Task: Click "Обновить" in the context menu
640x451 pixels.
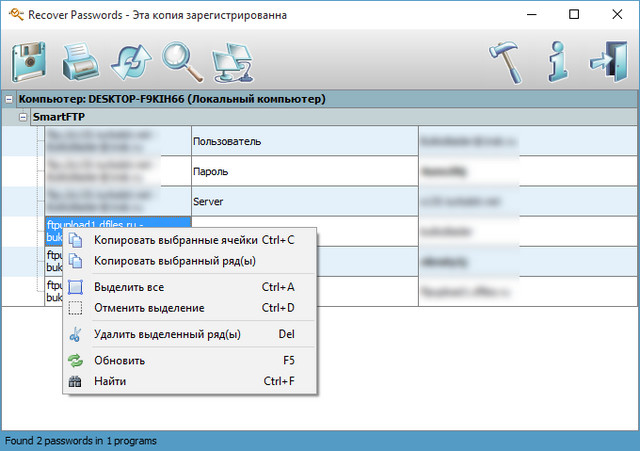Action: click(119, 360)
